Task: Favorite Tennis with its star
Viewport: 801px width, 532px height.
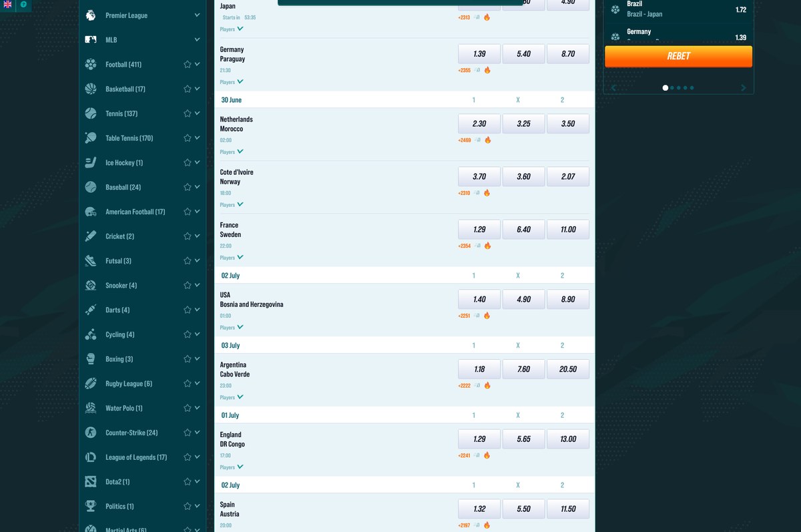Action: click(188, 113)
